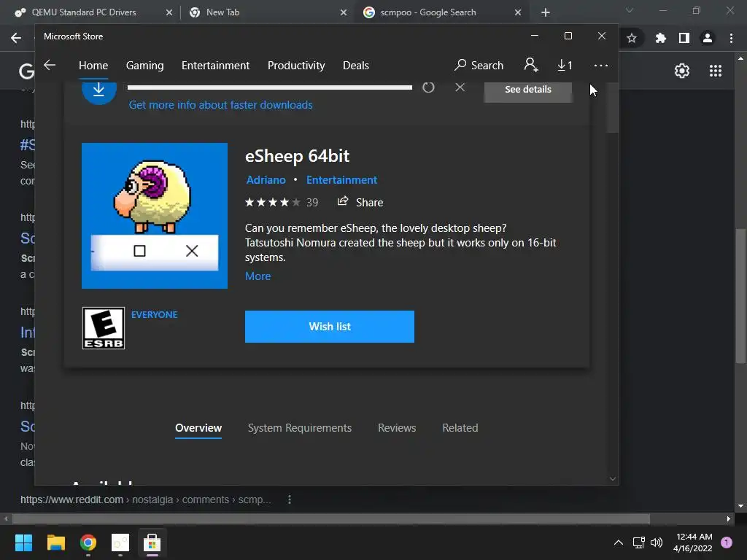The image size is (747, 560).
Task: Close the scmpoo Google Search tab
Action: [518, 12]
